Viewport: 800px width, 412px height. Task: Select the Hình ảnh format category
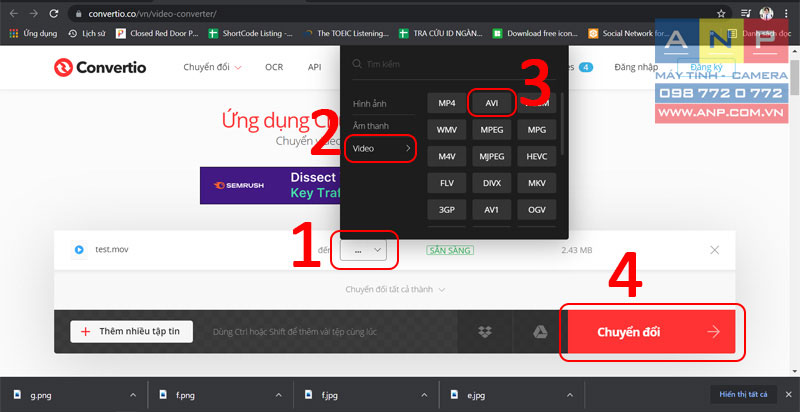(369, 104)
